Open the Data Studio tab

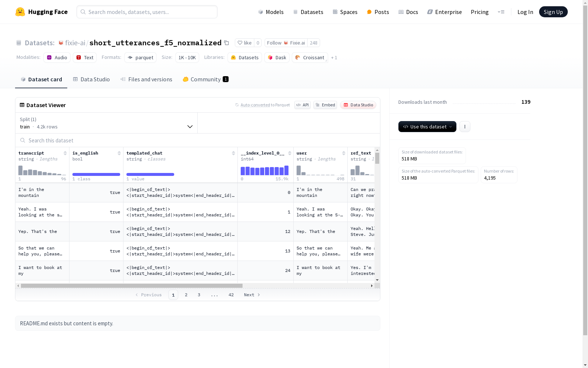point(92,79)
